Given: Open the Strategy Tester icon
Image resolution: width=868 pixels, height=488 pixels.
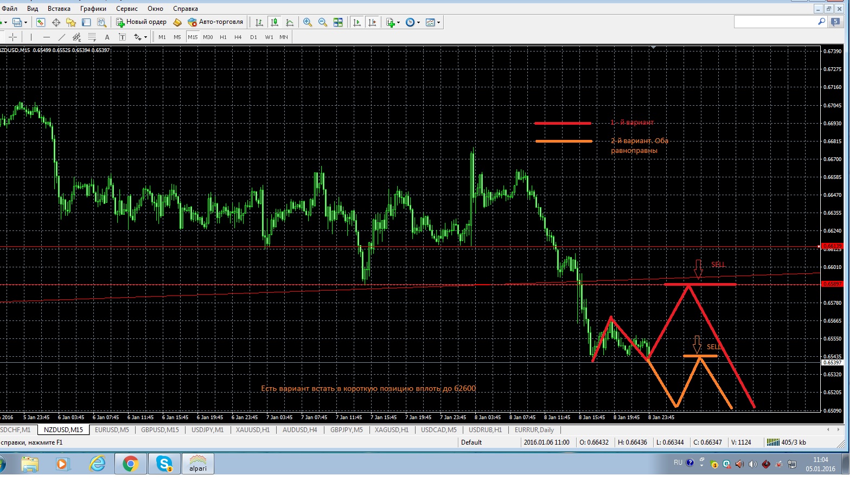Looking at the screenshot, I should point(101,22).
